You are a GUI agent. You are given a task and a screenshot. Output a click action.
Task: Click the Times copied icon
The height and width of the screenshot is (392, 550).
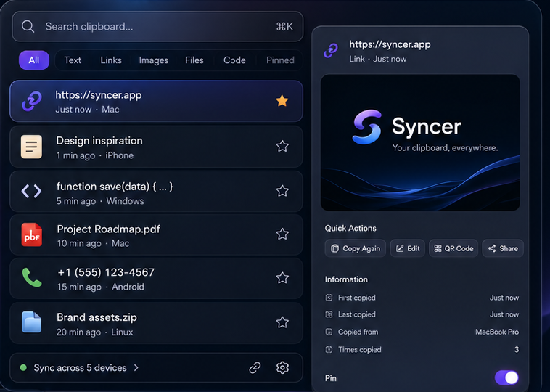329,350
